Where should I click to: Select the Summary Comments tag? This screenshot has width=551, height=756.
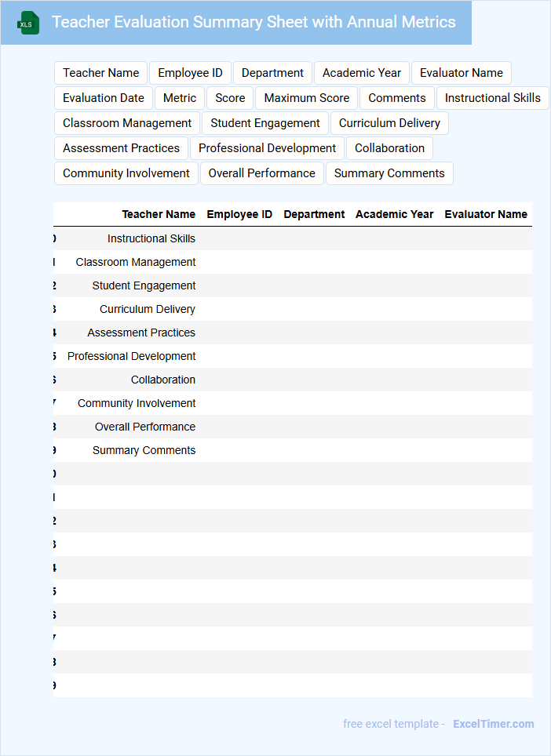coord(389,173)
